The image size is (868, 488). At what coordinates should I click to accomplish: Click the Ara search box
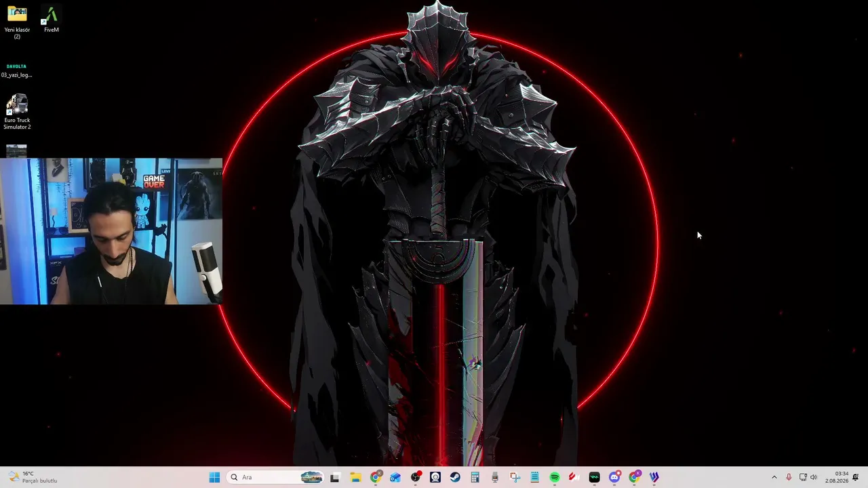(275, 477)
